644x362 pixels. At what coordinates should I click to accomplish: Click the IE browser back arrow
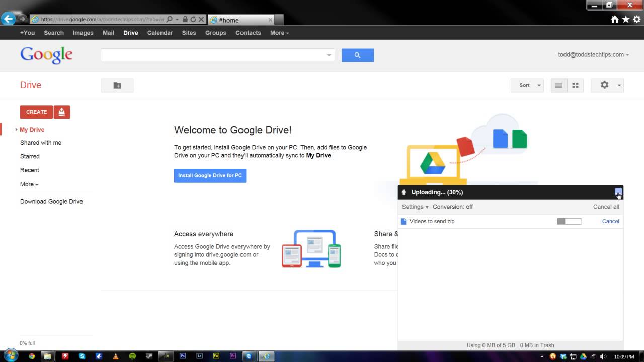click(8, 19)
